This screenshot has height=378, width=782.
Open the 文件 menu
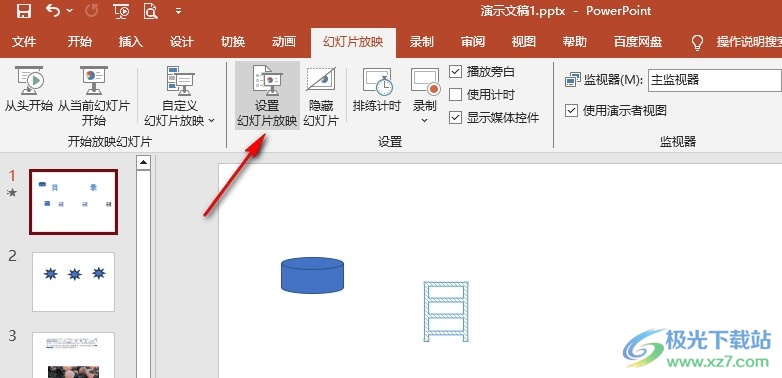coord(23,42)
